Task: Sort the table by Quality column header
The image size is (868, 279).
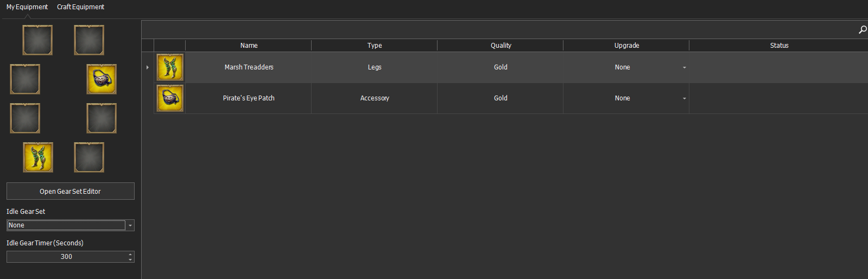Action: [500, 46]
